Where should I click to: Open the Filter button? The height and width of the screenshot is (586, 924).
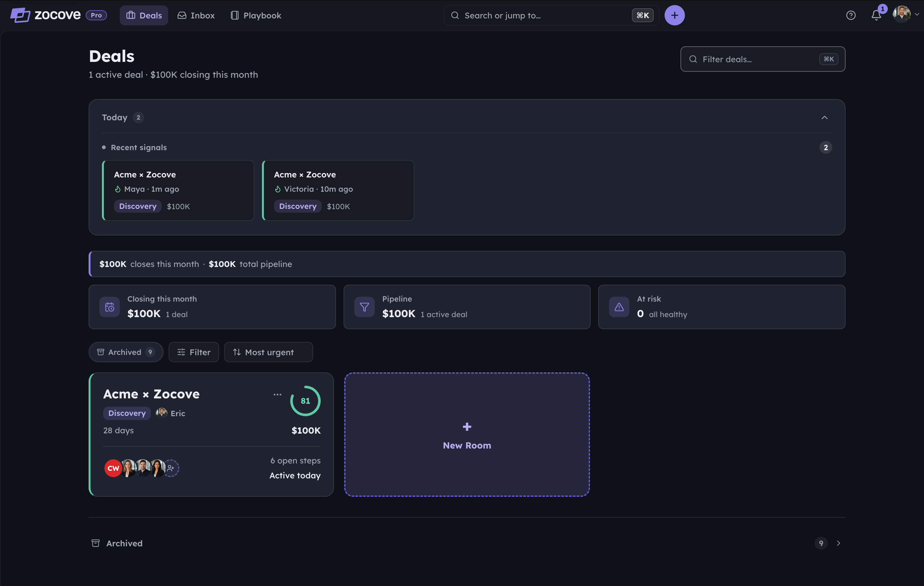[194, 352]
